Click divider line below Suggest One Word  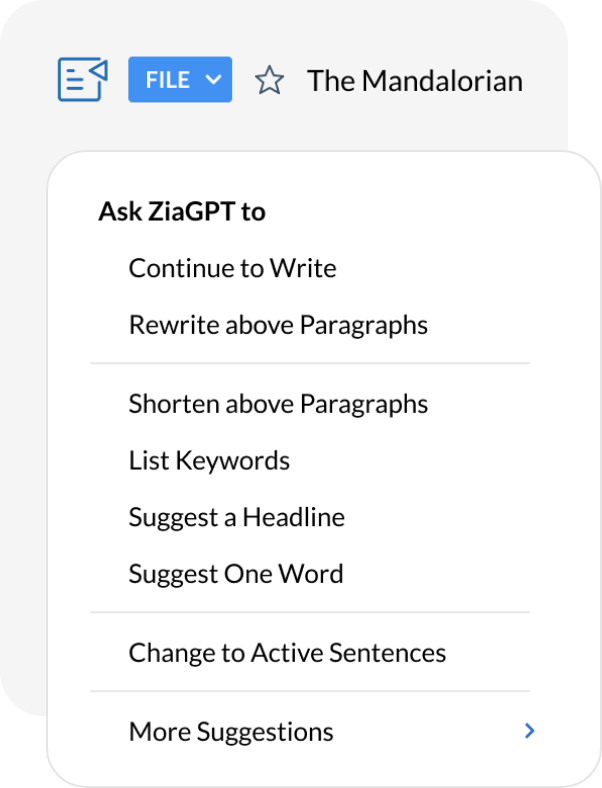(310, 612)
